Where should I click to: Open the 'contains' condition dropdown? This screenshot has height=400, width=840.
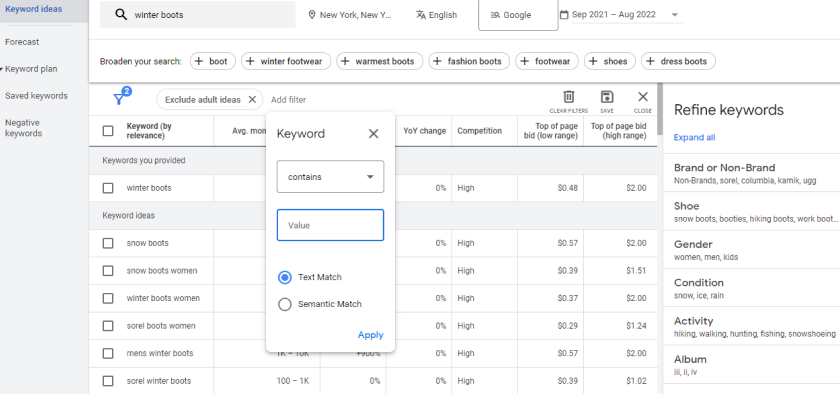330,177
